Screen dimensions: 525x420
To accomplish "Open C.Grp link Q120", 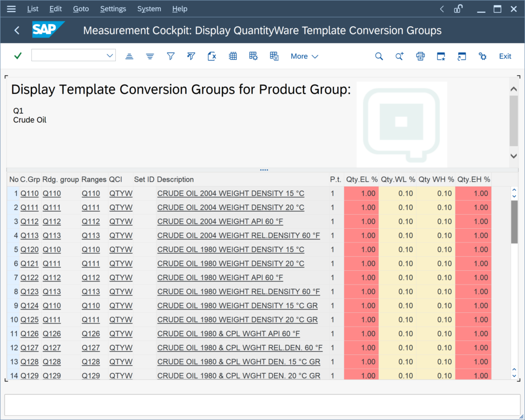I will [29, 250].
